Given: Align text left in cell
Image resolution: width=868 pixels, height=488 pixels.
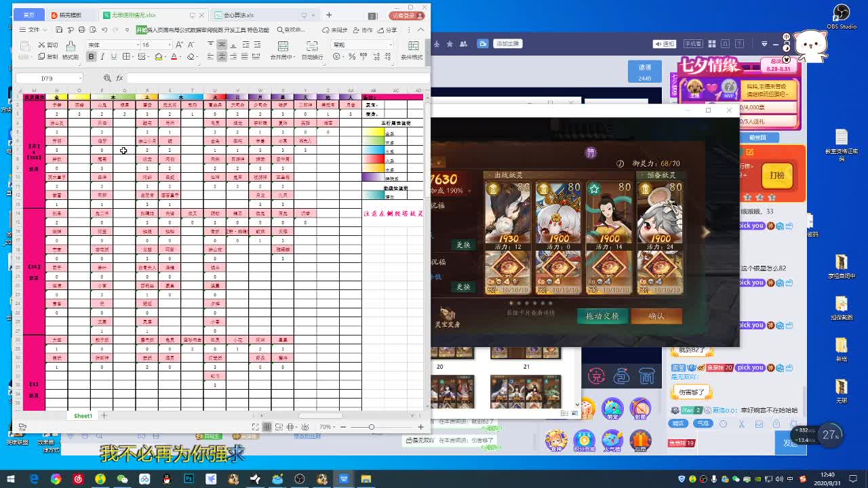Looking at the screenshot, I should pyautogui.click(x=210, y=56).
